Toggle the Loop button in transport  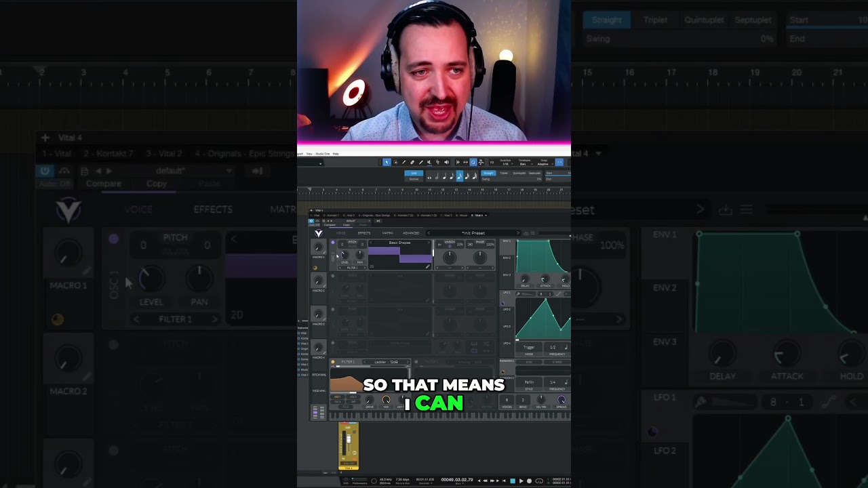point(539,481)
